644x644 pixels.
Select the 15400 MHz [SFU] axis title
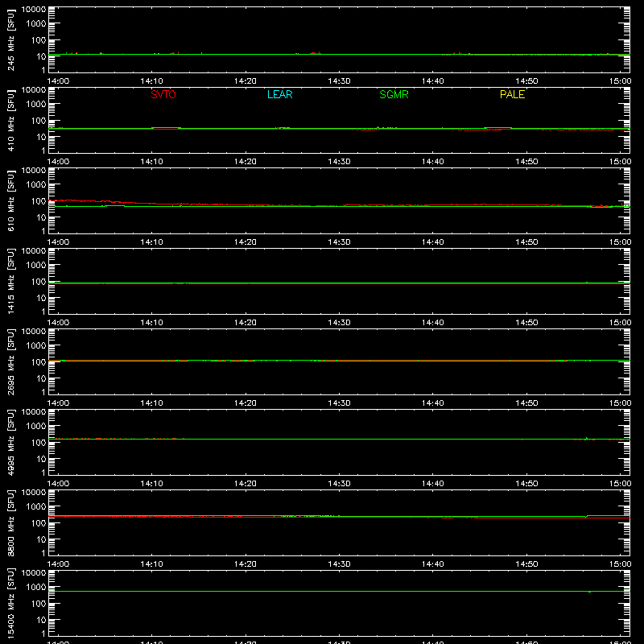11,603
